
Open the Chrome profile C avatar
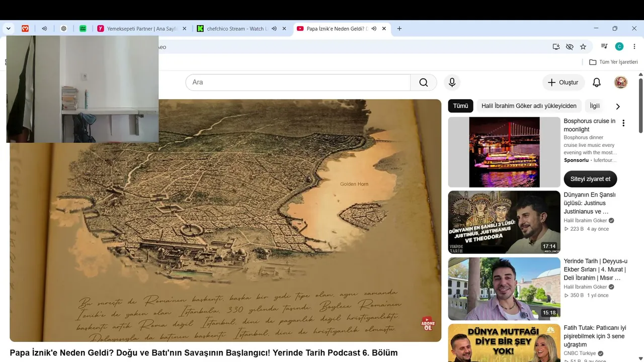point(619,47)
